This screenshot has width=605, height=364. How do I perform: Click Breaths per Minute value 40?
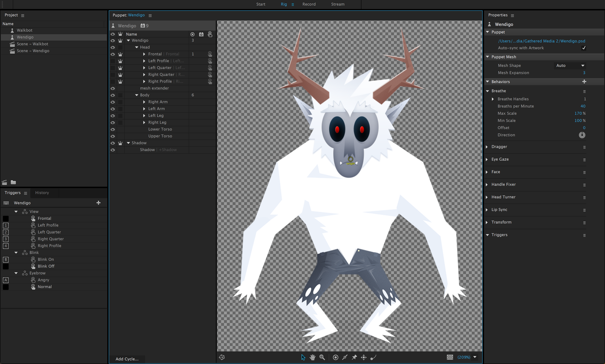point(583,106)
